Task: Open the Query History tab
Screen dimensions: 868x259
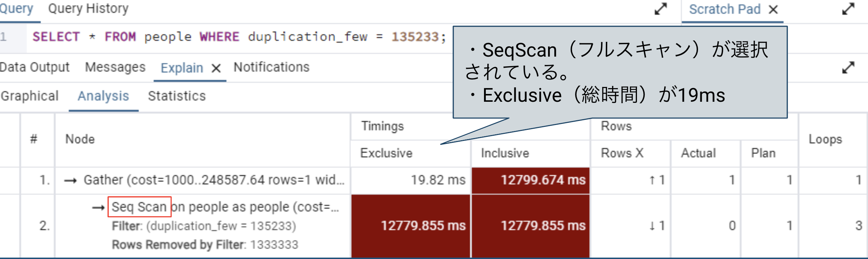Action: click(89, 9)
